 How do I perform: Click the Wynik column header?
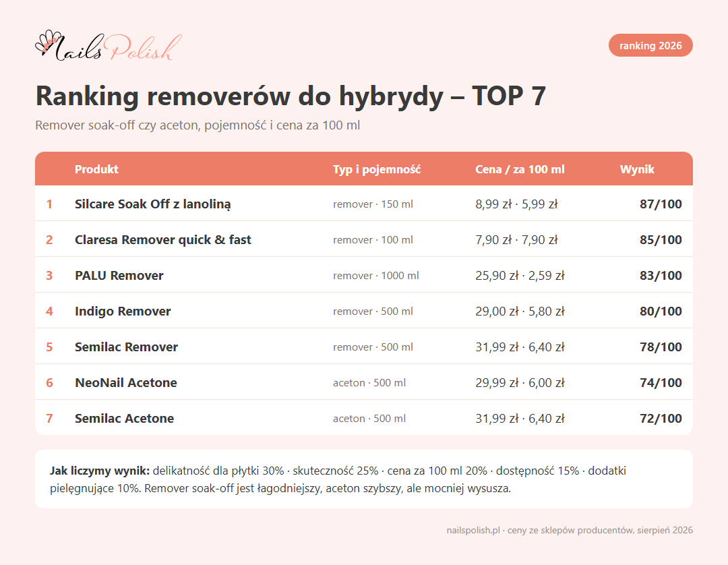click(637, 169)
